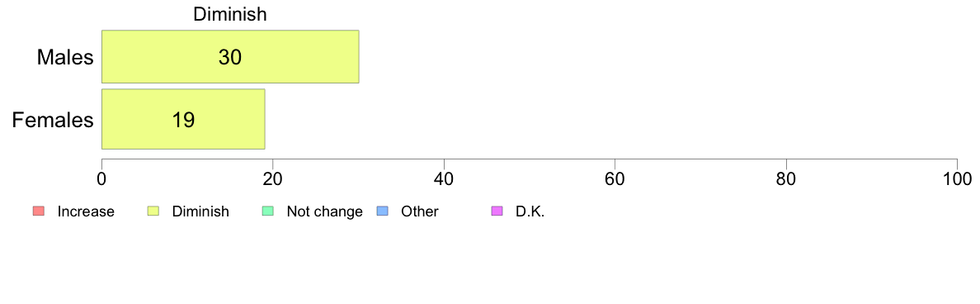Click the Increase red legend swatch
The image size is (980, 304).
click(x=37, y=211)
